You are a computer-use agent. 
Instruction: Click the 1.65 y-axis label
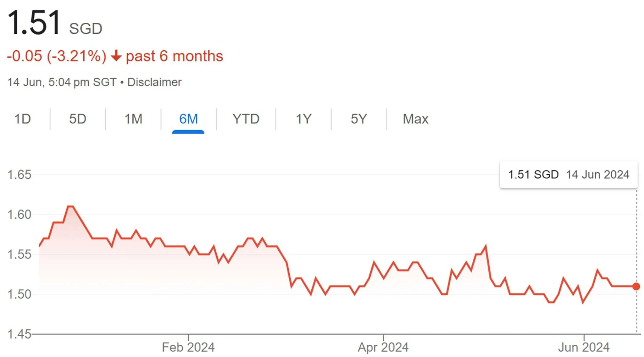point(19,175)
